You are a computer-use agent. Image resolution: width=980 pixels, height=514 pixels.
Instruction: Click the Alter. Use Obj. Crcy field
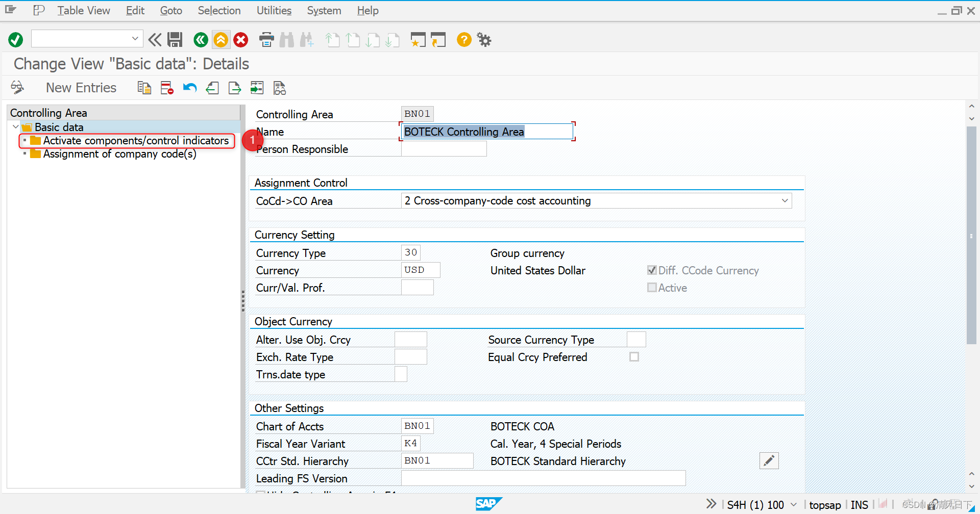411,340
